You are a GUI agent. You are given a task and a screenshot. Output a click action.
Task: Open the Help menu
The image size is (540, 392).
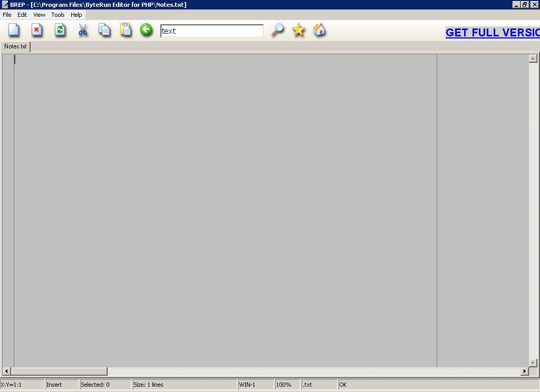[76, 15]
